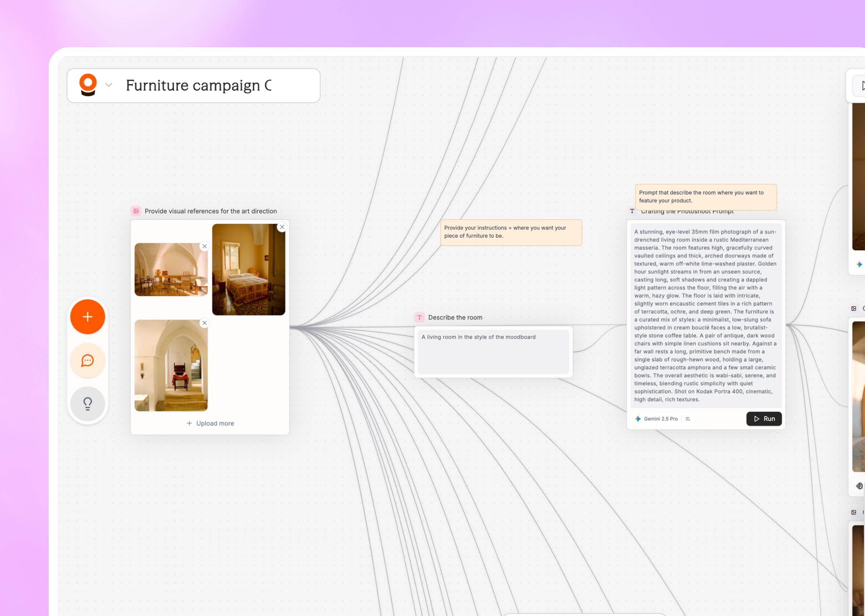Click the brain model icon on the right node
865x616 pixels.
[859, 486]
